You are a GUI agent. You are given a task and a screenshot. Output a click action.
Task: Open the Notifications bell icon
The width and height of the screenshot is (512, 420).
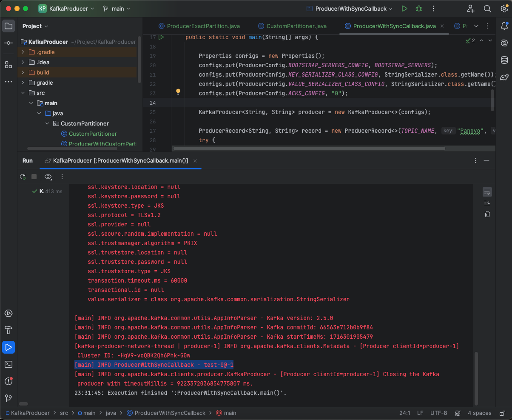[504, 26]
